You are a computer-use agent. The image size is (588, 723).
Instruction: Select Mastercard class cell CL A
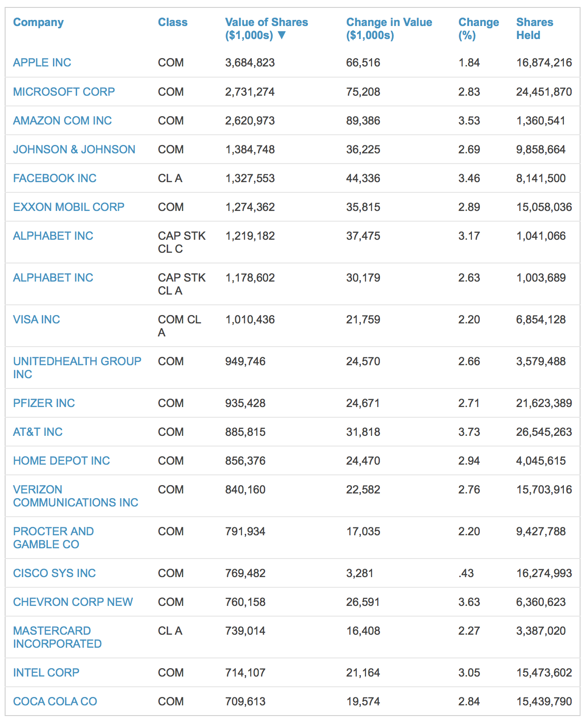170,631
